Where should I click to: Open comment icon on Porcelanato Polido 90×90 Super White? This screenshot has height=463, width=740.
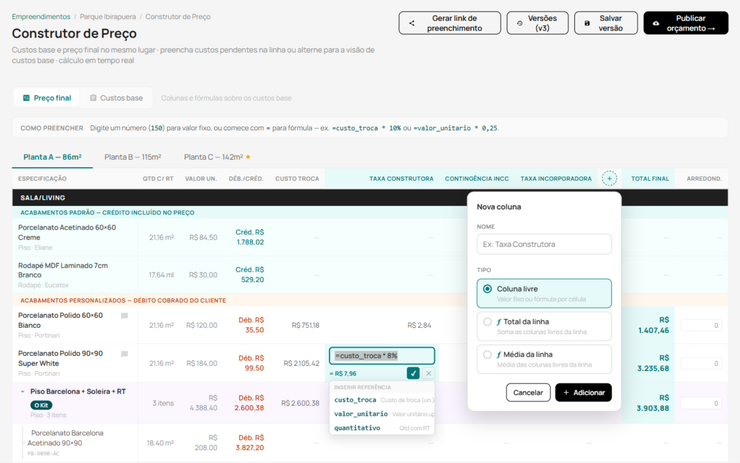point(125,354)
